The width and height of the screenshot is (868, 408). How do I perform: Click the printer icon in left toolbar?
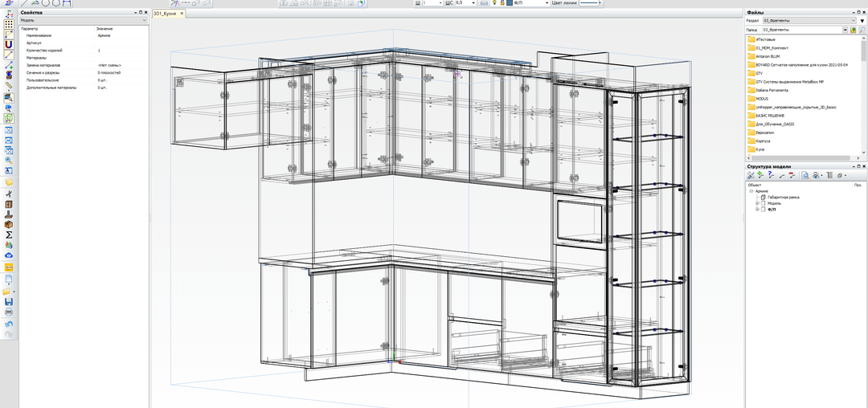tap(8, 312)
